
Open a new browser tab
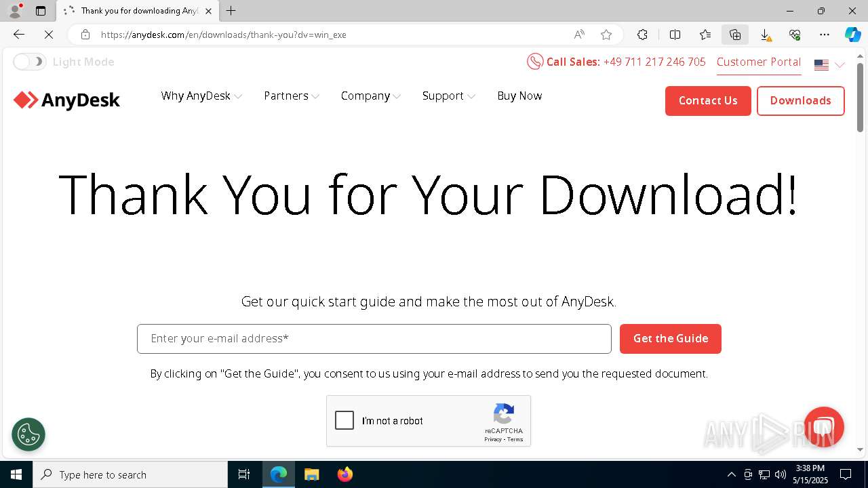(231, 11)
